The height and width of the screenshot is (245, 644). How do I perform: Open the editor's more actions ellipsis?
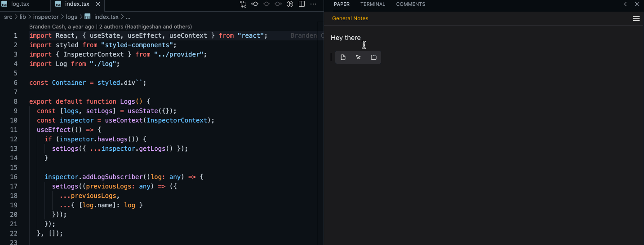click(x=313, y=4)
